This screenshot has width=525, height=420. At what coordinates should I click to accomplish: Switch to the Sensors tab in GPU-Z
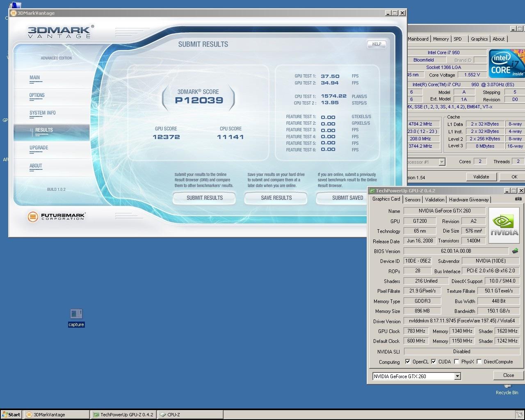tap(413, 200)
